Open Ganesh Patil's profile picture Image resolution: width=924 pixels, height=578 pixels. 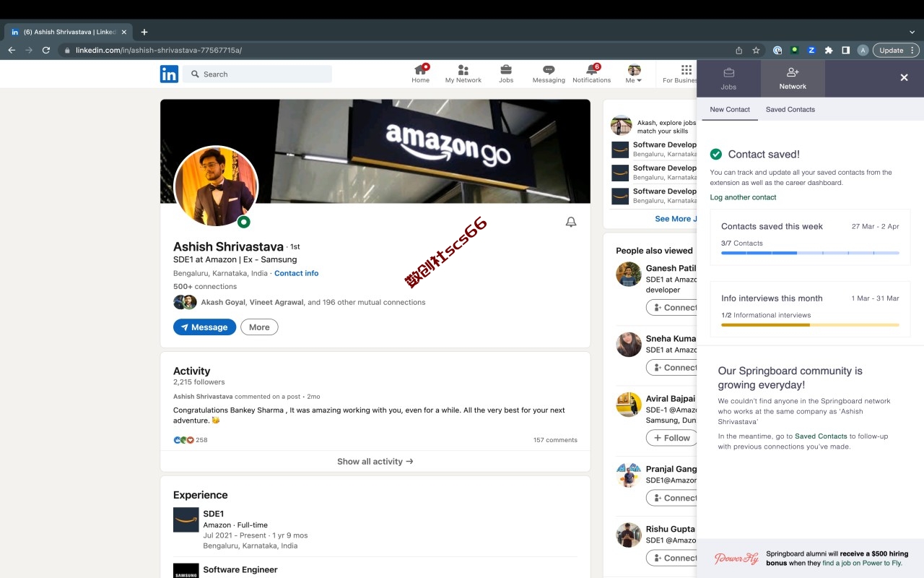[x=629, y=275]
